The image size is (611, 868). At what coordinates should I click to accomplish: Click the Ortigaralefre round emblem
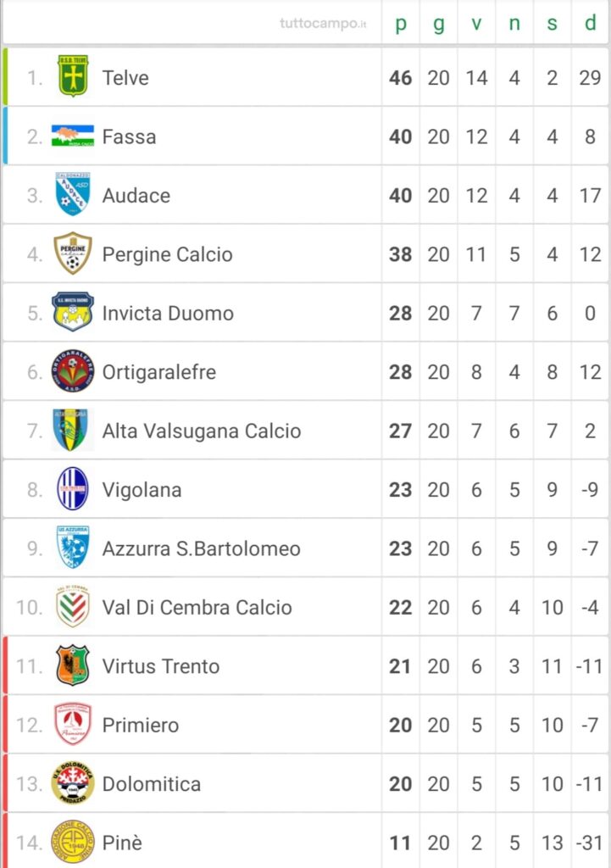(73, 371)
